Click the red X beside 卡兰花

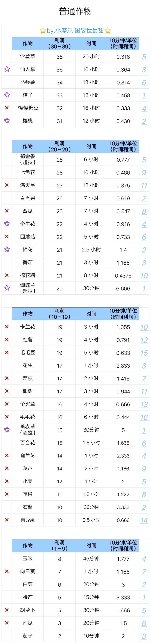(7, 327)
